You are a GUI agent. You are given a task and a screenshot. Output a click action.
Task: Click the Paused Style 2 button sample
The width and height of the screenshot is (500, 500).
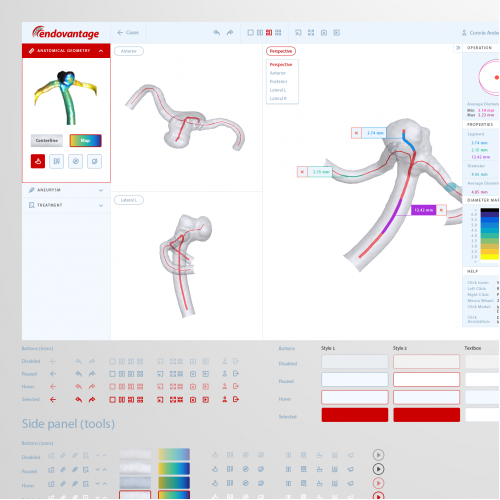coord(427,379)
